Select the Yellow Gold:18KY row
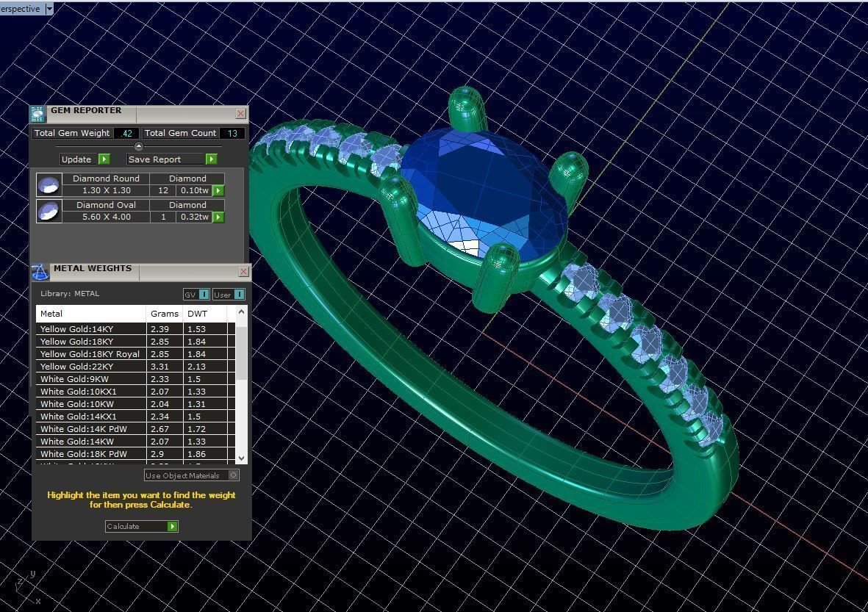 pyautogui.click(x=136, y=342)
